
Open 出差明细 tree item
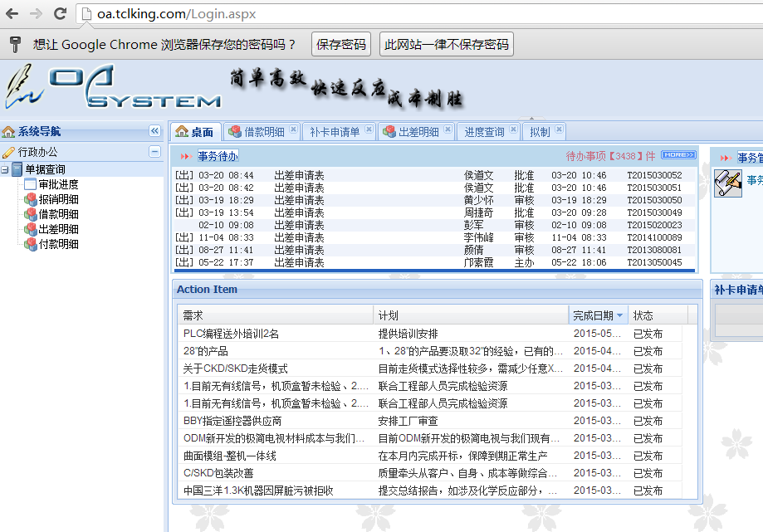[x=58, y=229]
